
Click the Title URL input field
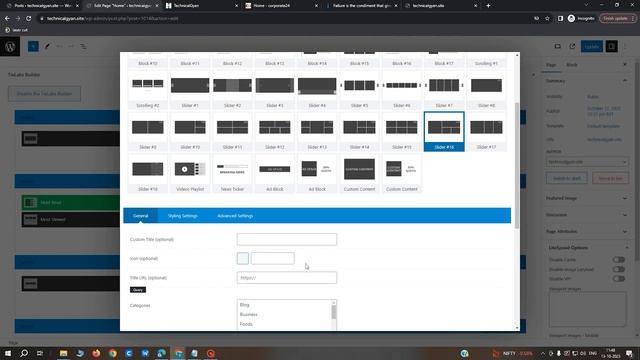click(287, 278)
